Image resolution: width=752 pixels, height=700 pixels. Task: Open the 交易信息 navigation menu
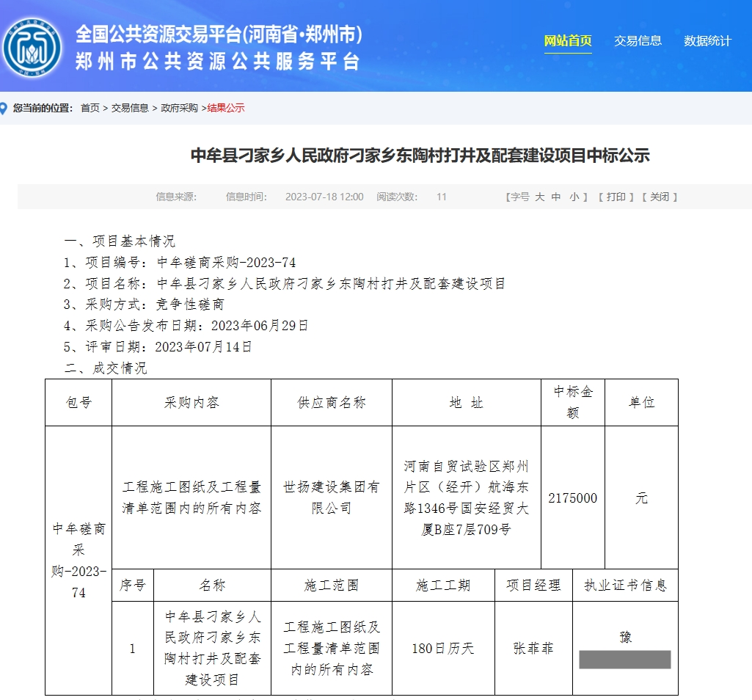(638, 41)
